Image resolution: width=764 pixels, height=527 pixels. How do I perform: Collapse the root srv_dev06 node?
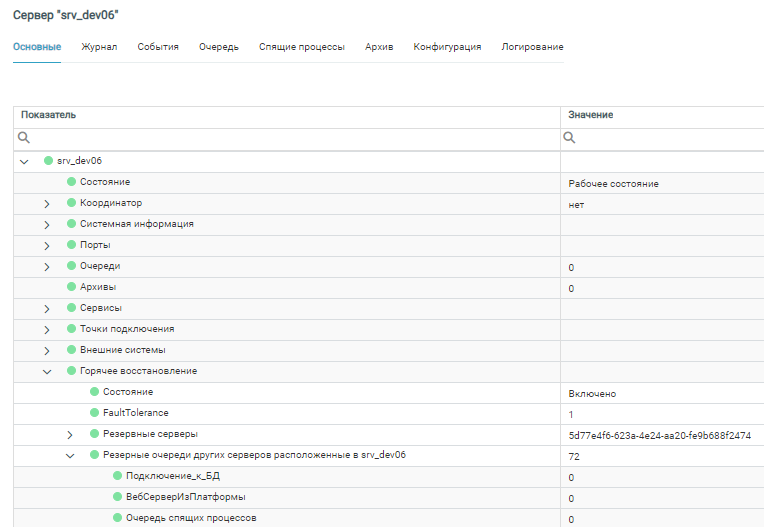24,161
